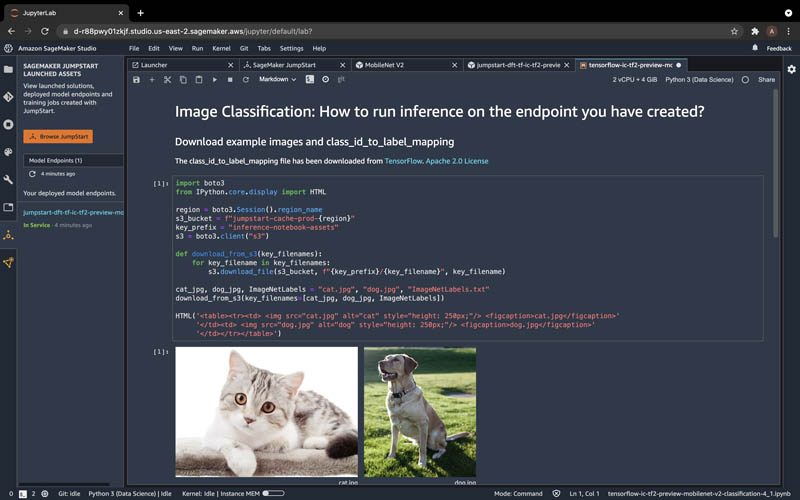This screenshot has height=500, width=800.
Task: Open browser extensions puzzle icon
Action: coord(755,31)
